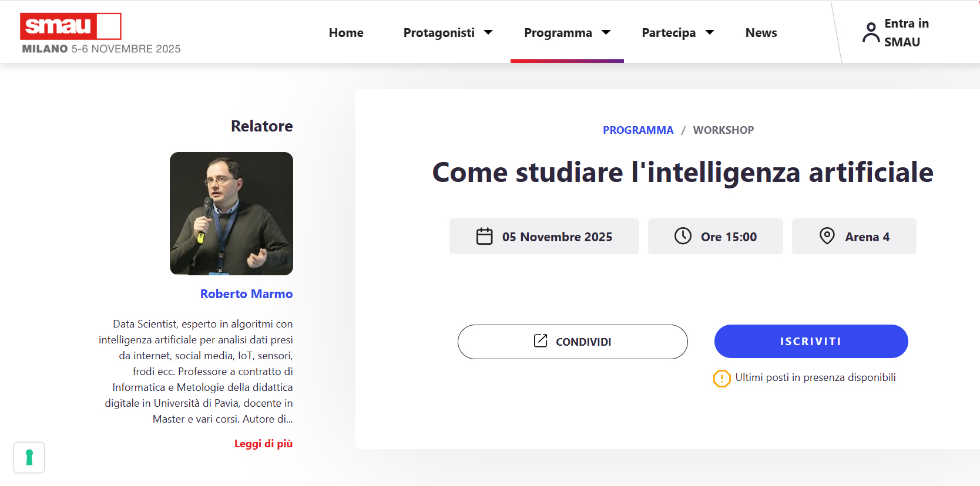Click the PROGRAMMA breadcrumb link
980x486 pixels.
[x=637, y=130]
